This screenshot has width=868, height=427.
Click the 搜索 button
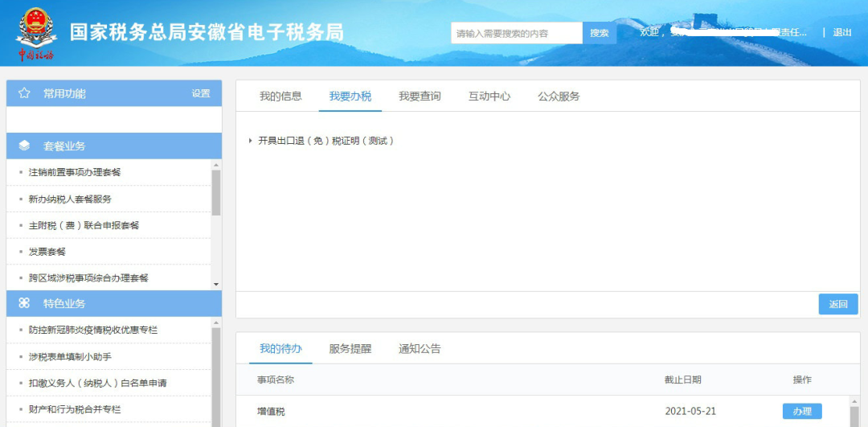(x=599, y=33)
